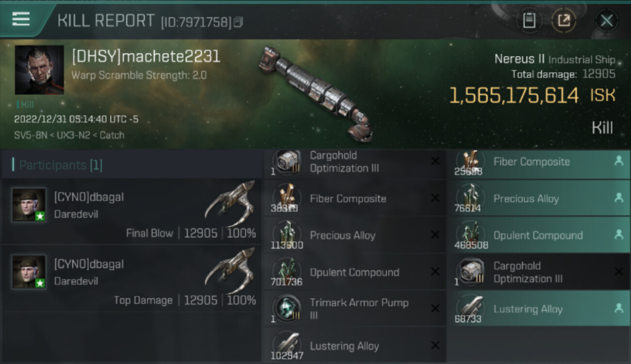Click the clipboard icon in header
631x364 pixels.
pyautogui.click(x=529, y=21)
